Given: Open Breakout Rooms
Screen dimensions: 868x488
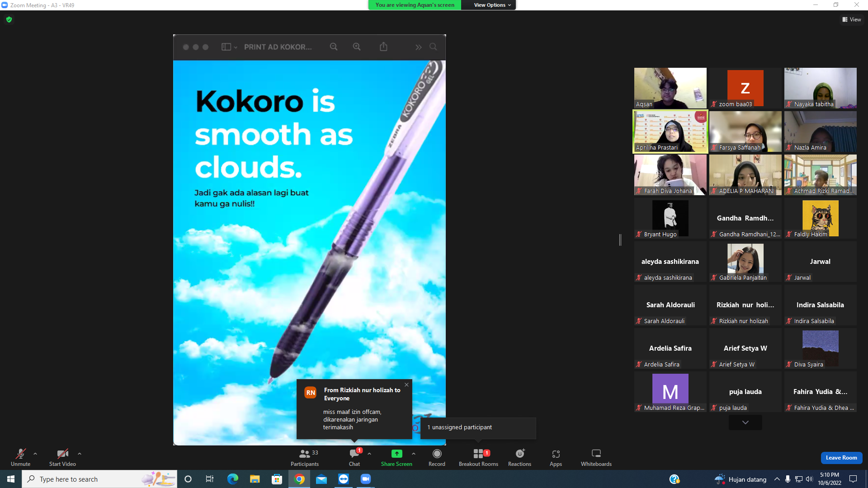Looking at the screenshot, I should [478, 457].
